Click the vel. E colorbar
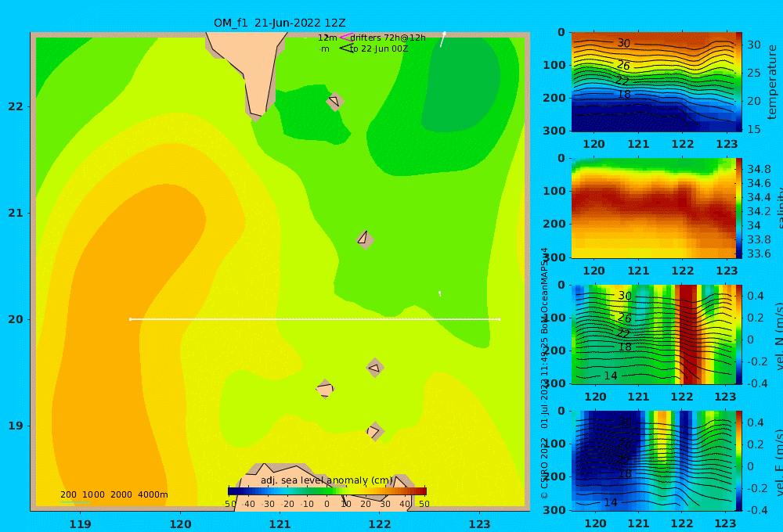Screen dimensions: 783x532 coord(739,461)
